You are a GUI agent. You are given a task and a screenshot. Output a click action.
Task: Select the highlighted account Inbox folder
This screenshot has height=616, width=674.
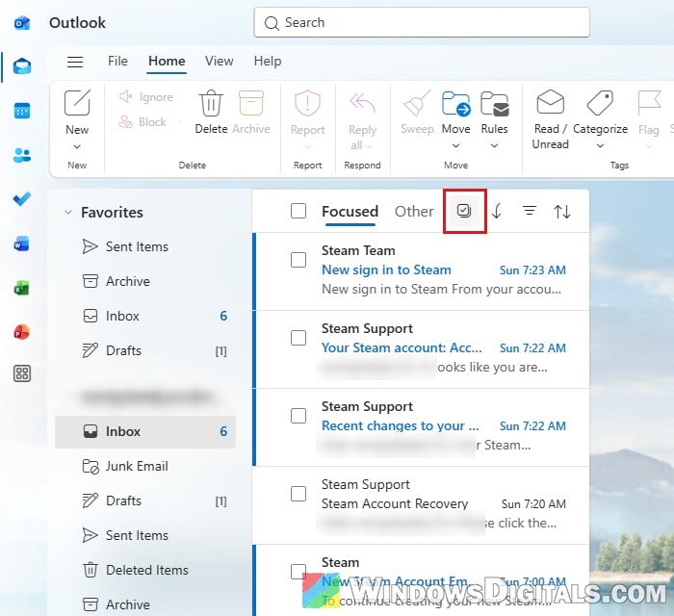145,432
